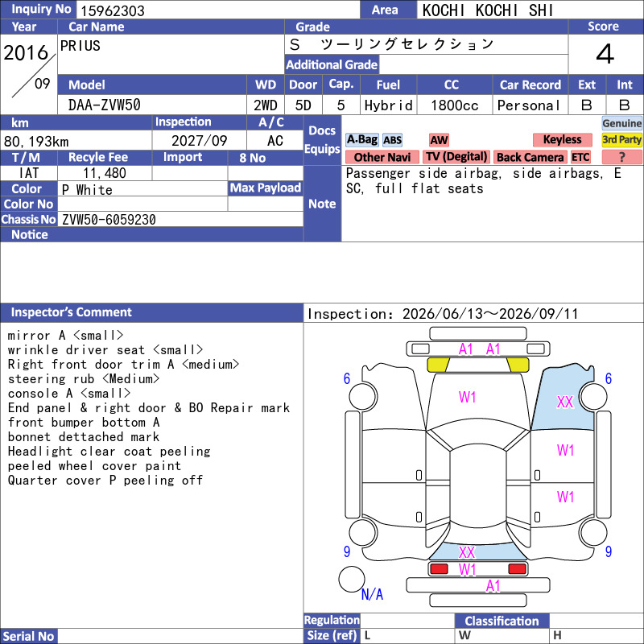The image size is (644, 644).
Task: Click the A1 mark on the rear bumper
Action: click(493, 586)
